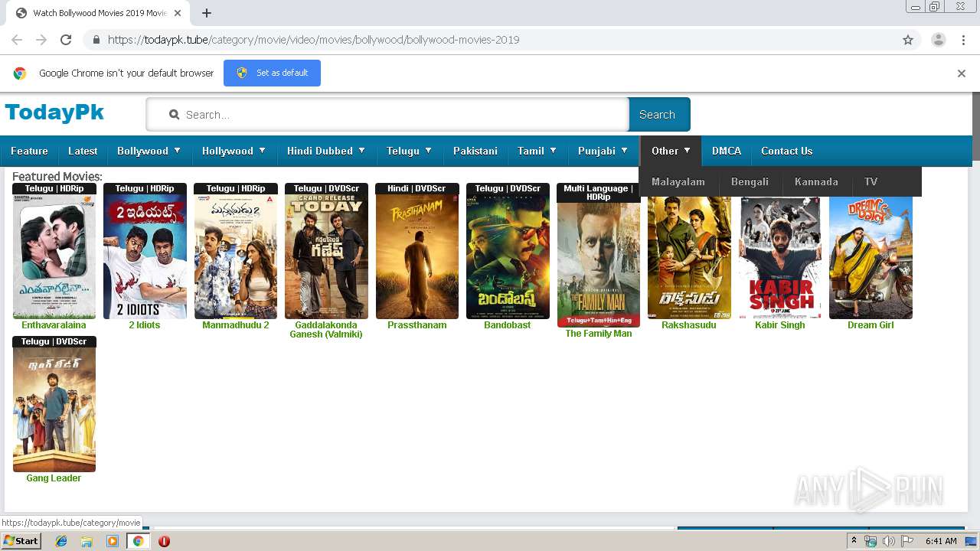Collapse the Other dropdown menu
980x551 pixels.
(671, 151)
